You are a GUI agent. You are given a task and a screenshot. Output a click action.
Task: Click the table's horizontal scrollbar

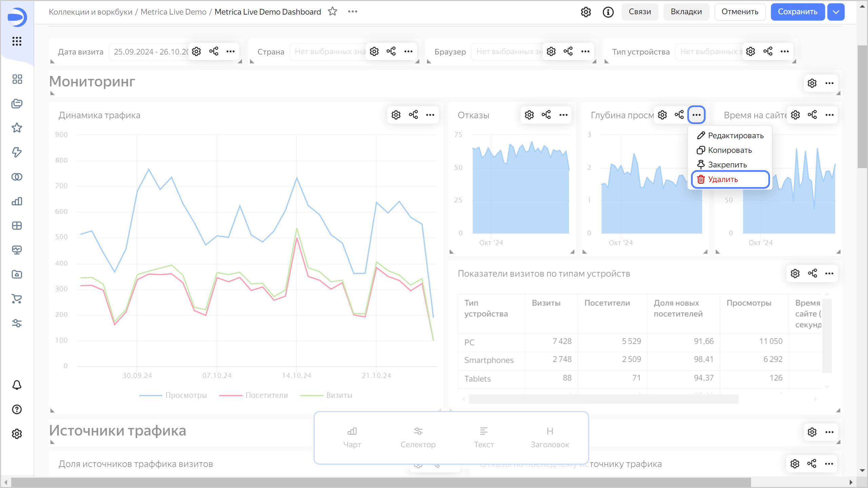click(x=603, y=399)
